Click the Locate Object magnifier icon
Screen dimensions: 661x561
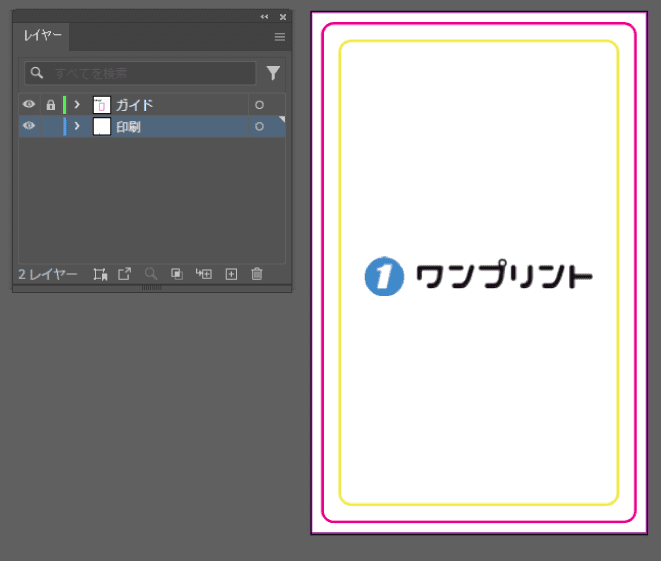tap(151, 274)
